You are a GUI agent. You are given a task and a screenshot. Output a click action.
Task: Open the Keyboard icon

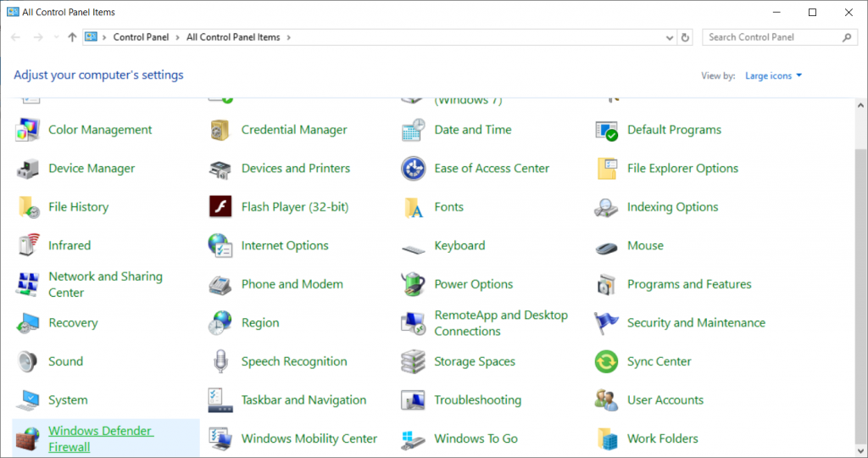(x=413, y=249)
